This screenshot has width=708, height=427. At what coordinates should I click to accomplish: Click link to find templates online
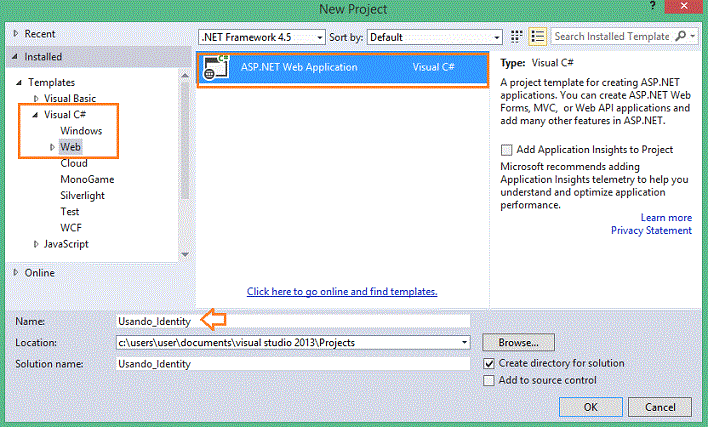[342, 292]
